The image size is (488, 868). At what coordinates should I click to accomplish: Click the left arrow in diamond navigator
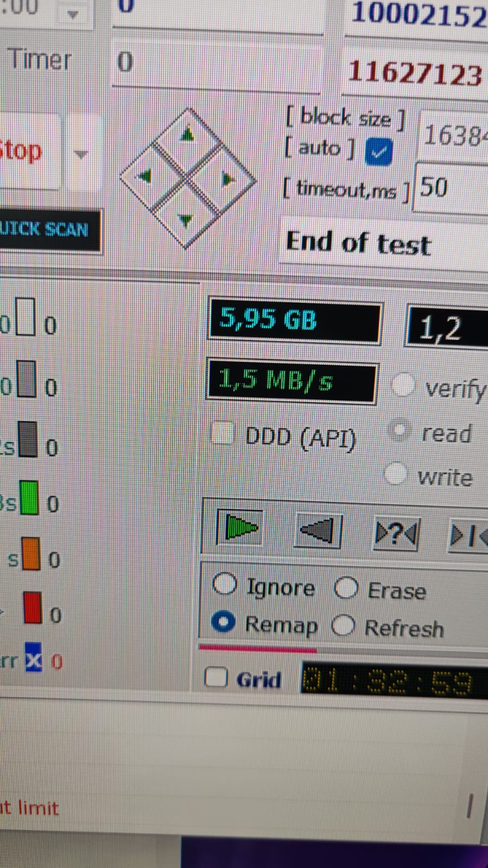pos(144,176)
